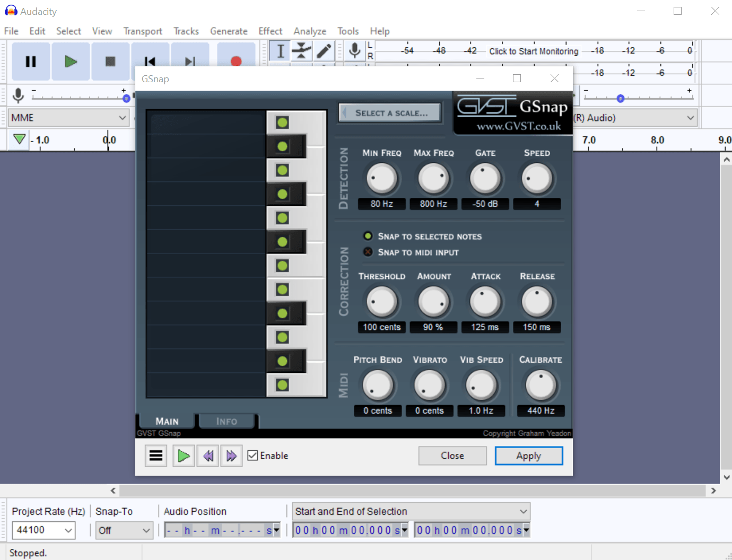732x560 pixels.
Task: Open the Snap-To Off dropdown
Action: [x=124, y=530]
